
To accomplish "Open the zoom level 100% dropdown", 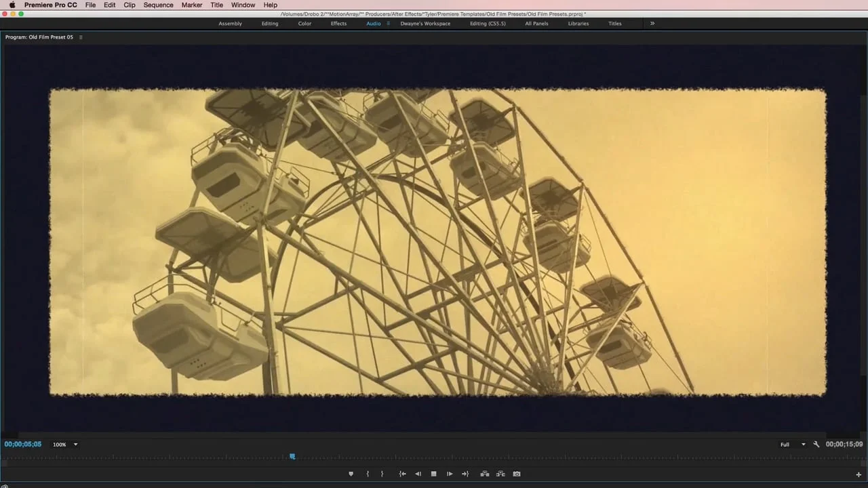I will pos(65,445).
